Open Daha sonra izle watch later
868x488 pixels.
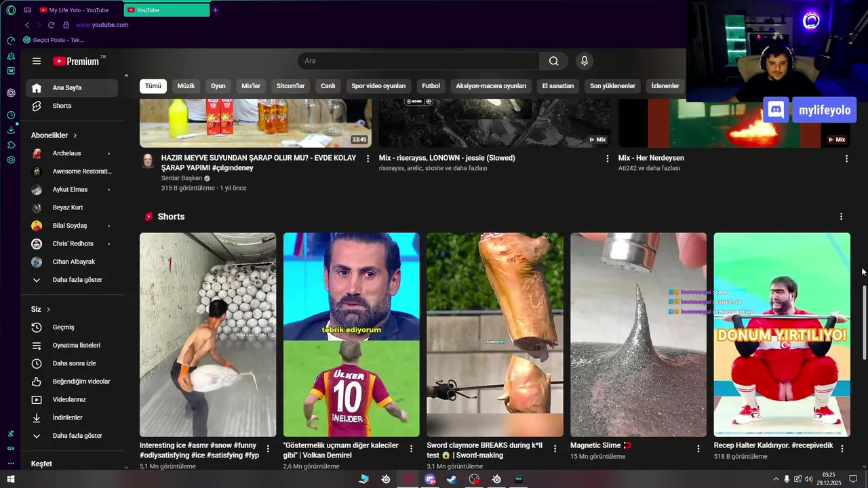point(72,363)
